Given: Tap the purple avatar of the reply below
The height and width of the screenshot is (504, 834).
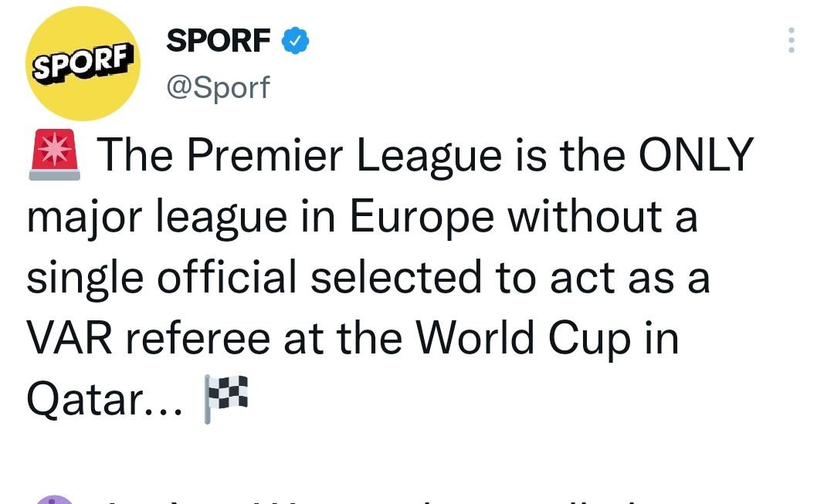Looking at the screenshot, I should click(x=53, y=498).
